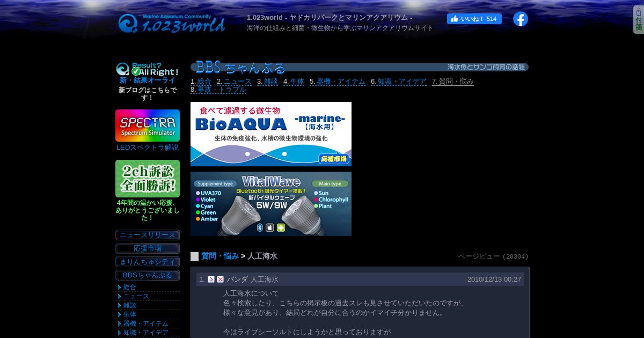
Task: Click the poster name パンダ 人工海水
Action: [x=252, y=280]
